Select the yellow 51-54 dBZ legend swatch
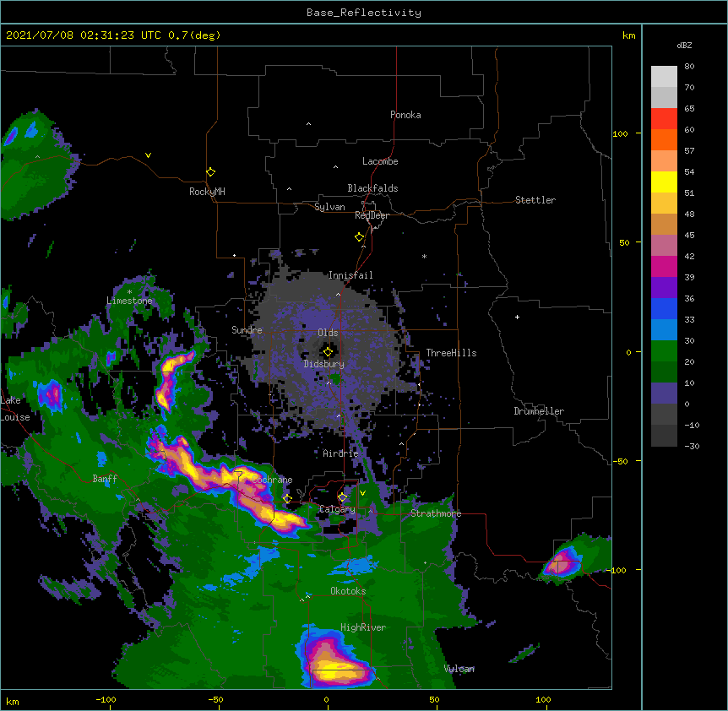Viewport: 728px width, 711px height. coord(664,182)
